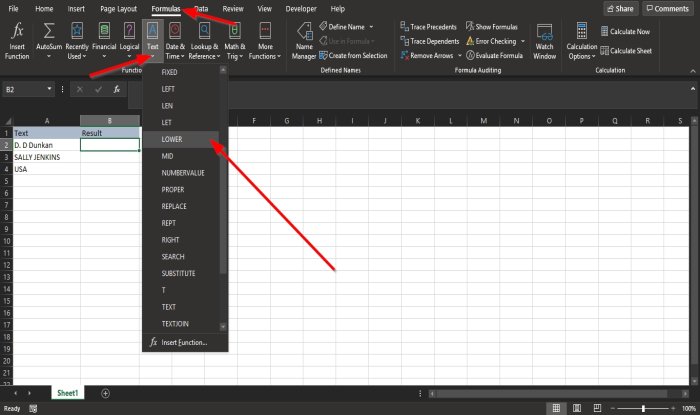Select LEFT from the functions list
700x415 pixels.
181,89
